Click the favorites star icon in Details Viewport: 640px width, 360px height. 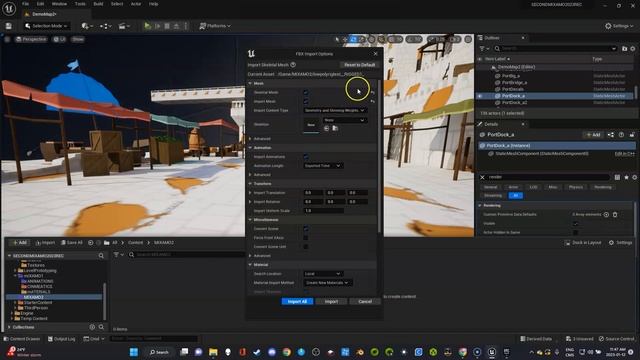click(x=626, y=177)
